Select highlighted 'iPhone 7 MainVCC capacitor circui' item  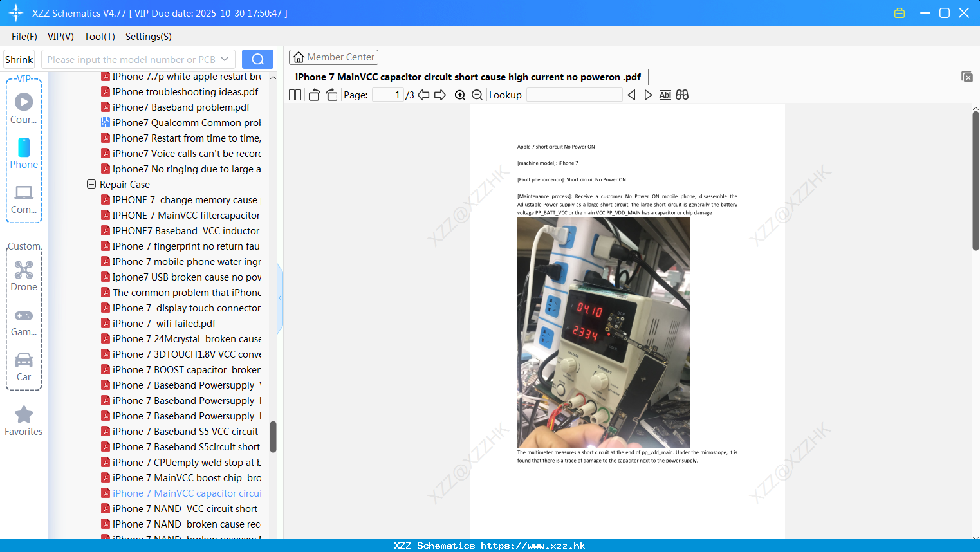pyautogui.click(x=181, y=493)
